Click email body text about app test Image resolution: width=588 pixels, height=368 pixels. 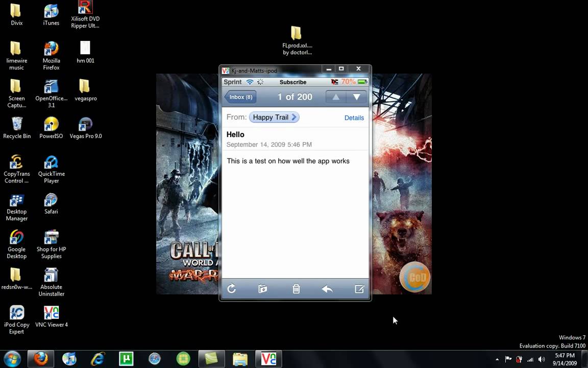pyautogui.click(x=288, y=160)
